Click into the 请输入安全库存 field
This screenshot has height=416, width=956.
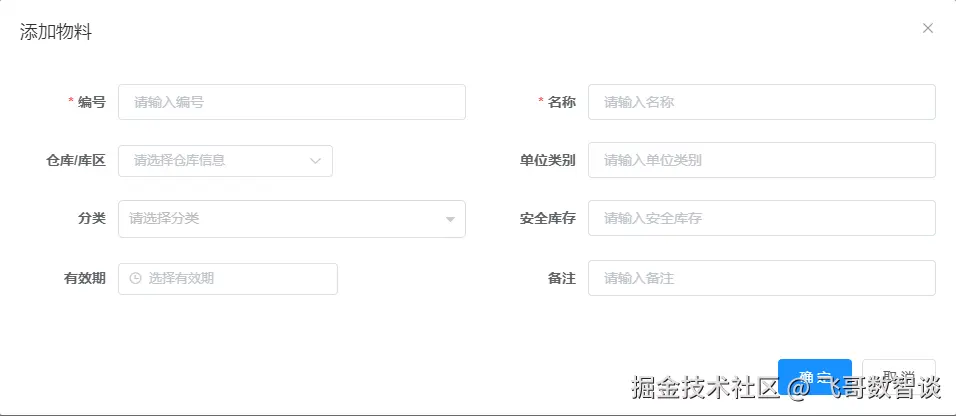761,219
